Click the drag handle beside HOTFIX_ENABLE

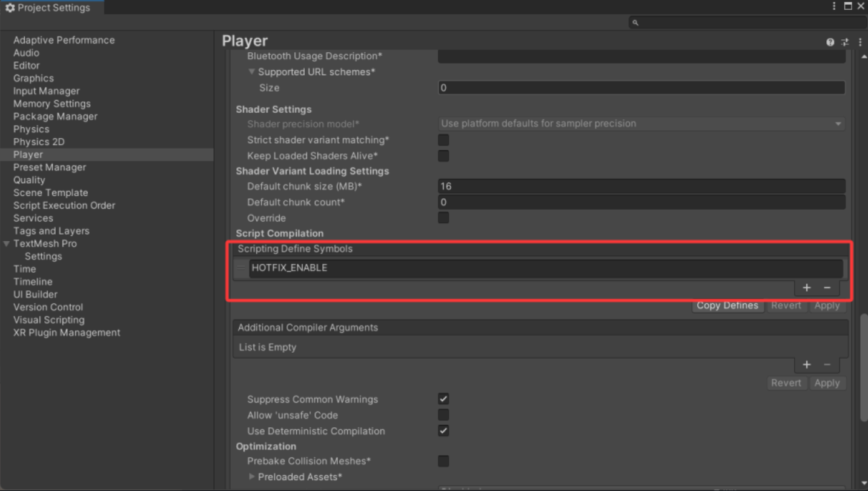(x=241, y=268)
